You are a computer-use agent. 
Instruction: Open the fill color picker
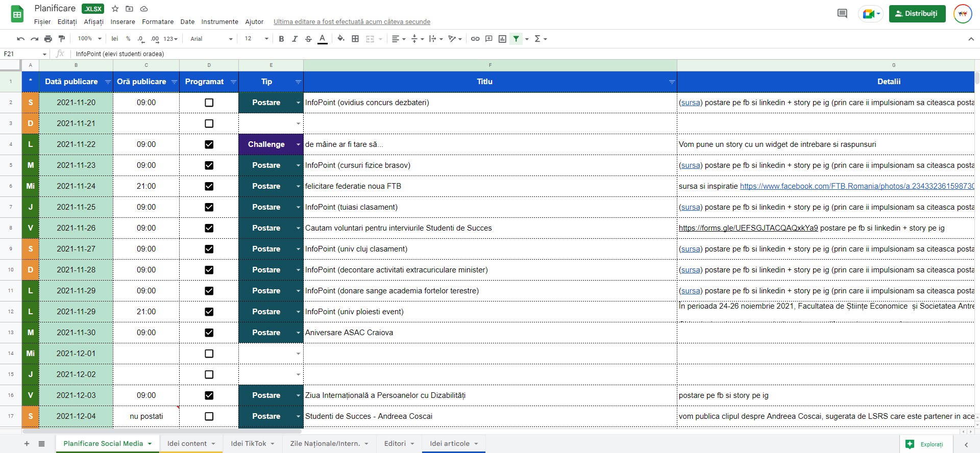coord(340,39)
